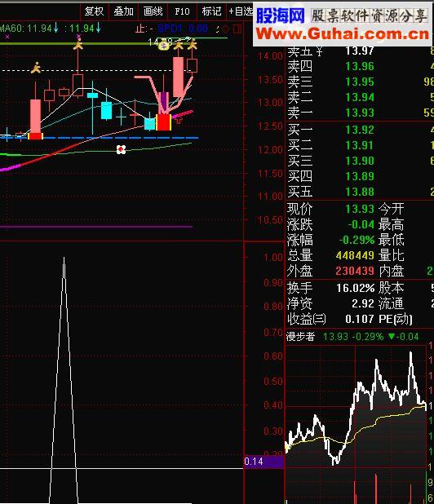Click the 卖三 13.95 ask row

pyautogui.click(x=360, y=82)
